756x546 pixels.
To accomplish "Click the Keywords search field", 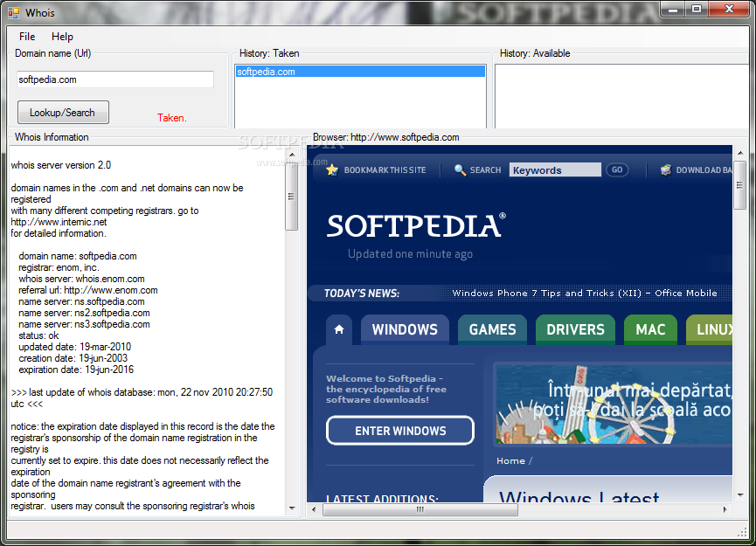I will [x=555, y=169].
